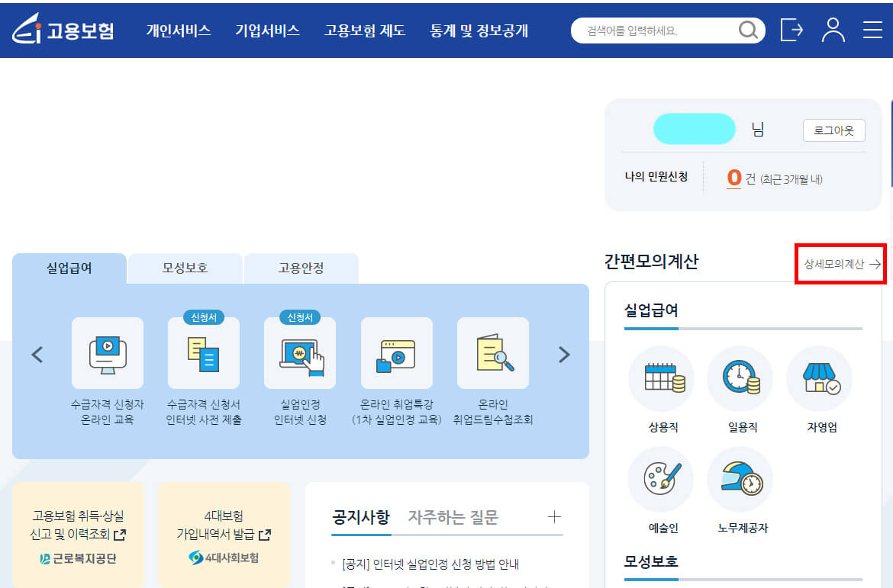
Task: Start 실업인정 인터넷 신청 via its icon
Action: (x=300, y=353)
